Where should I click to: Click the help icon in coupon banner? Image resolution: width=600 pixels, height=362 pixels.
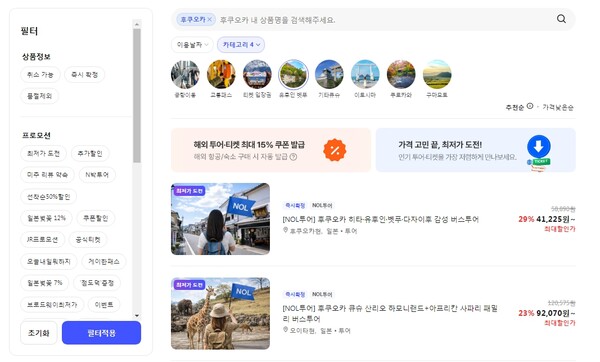tap(293, 157)
